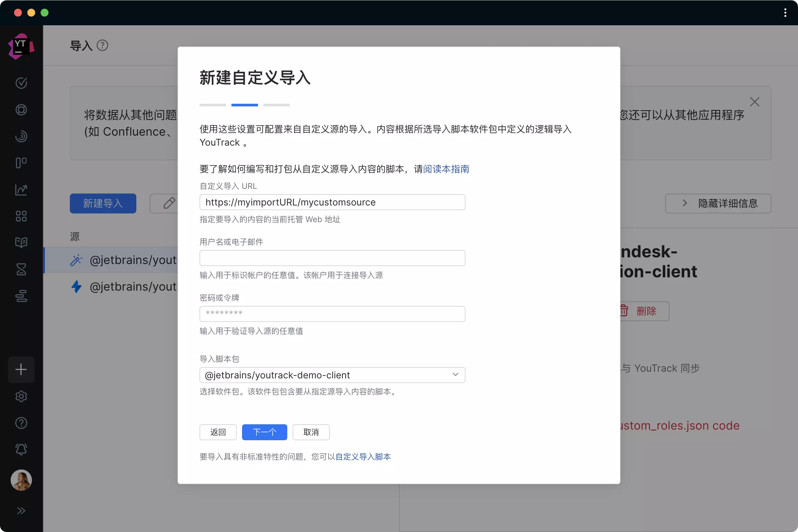This screenshot has width=798, height=532.
Task: Open the Dashboards grid icon in sidebar
Action: coord(21,216)
